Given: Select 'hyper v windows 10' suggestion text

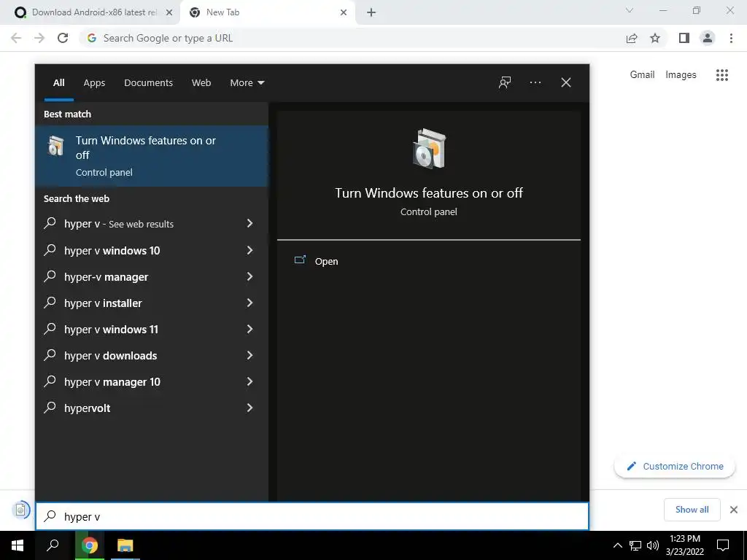Looking at the screenshot, I should tap(112, 251).
